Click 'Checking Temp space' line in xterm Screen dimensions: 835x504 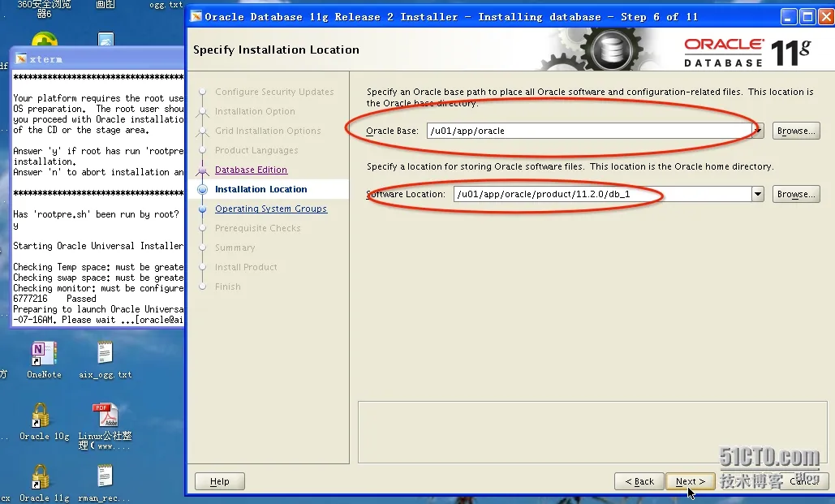[98, 267]
